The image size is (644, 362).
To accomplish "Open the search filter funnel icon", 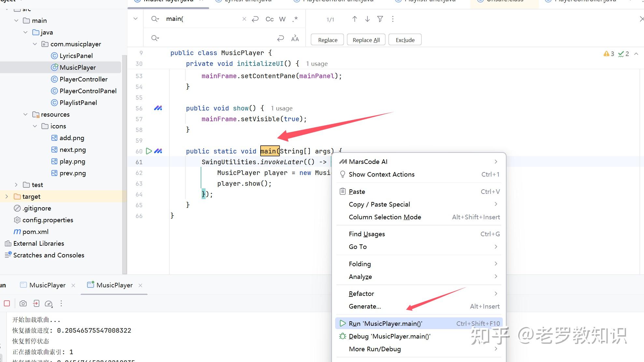I will pyautogui.click(x=380, y=19).
